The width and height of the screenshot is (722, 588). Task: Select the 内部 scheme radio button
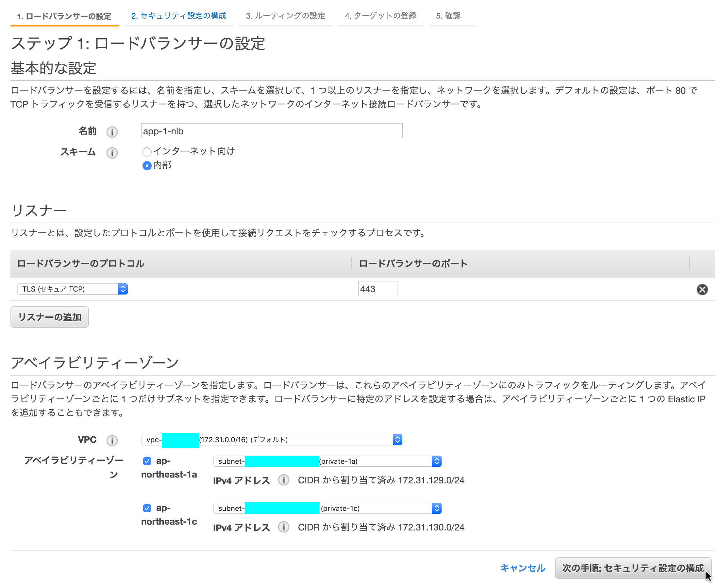(147, 166)
